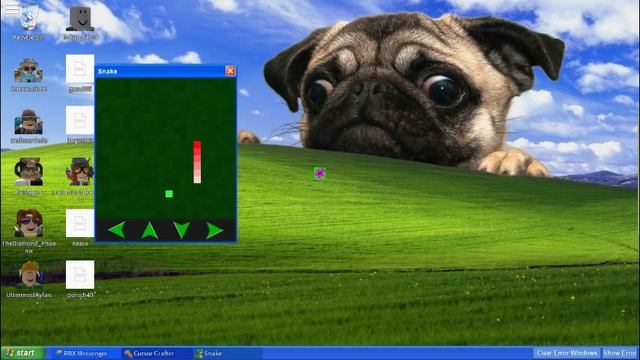Screen dimensions: 640x360
Task: Open the gray smiley face desktop icon
Action: pyautogui.click(x=80, y=19)
